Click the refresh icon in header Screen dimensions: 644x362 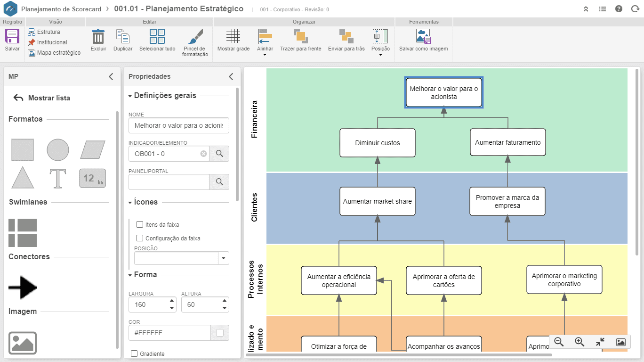(635, 9)
